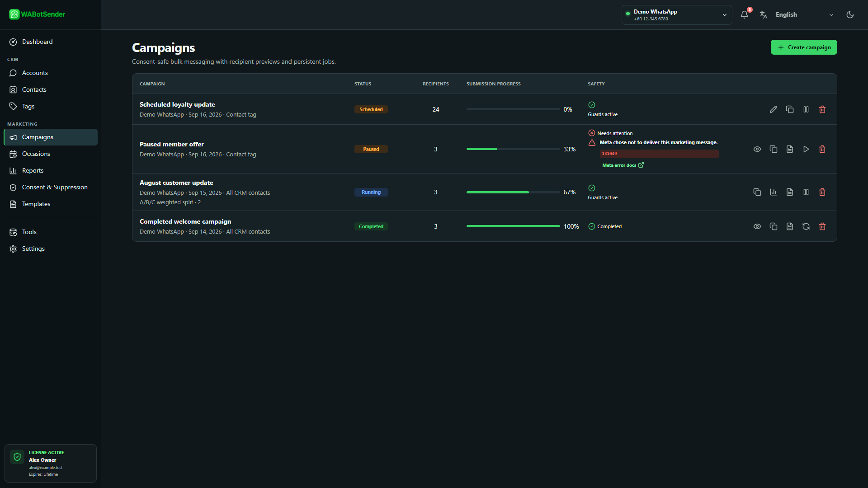Screen dimensions: 868x488
Task: Go to Dashboard in the sidebar
Action: [x=51, y=42]
